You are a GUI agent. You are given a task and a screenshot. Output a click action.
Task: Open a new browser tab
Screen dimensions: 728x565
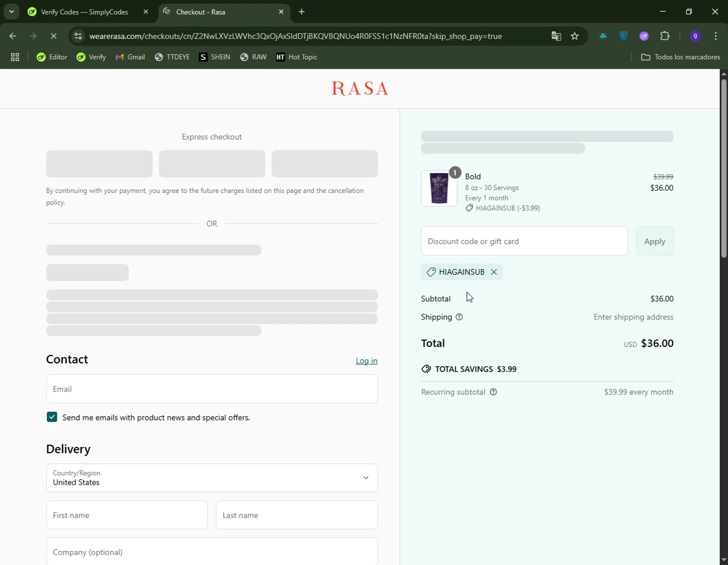[x=301, y=12]
